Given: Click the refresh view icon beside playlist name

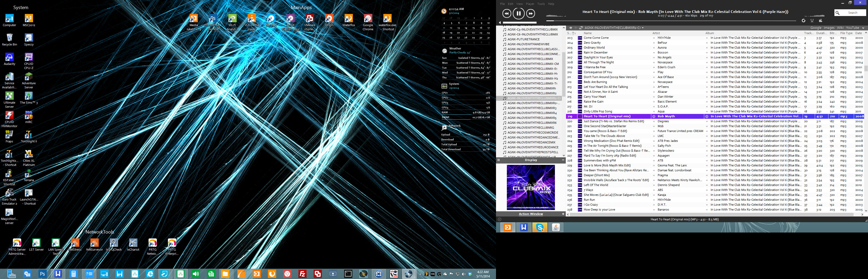Looking at the screenshot, I should pyautogui.click(x=581, y=28).
